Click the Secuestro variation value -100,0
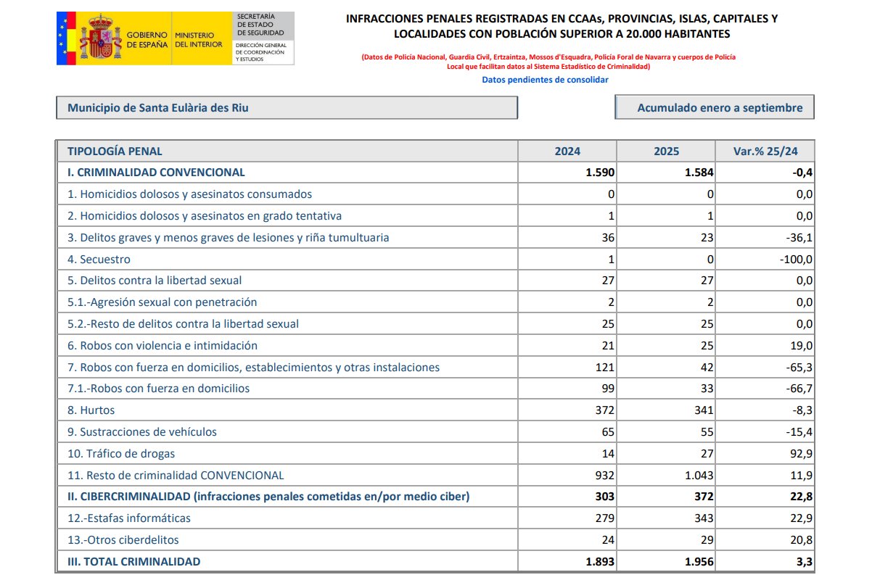This screenshot has width=872, height=588. coord(796,259)
